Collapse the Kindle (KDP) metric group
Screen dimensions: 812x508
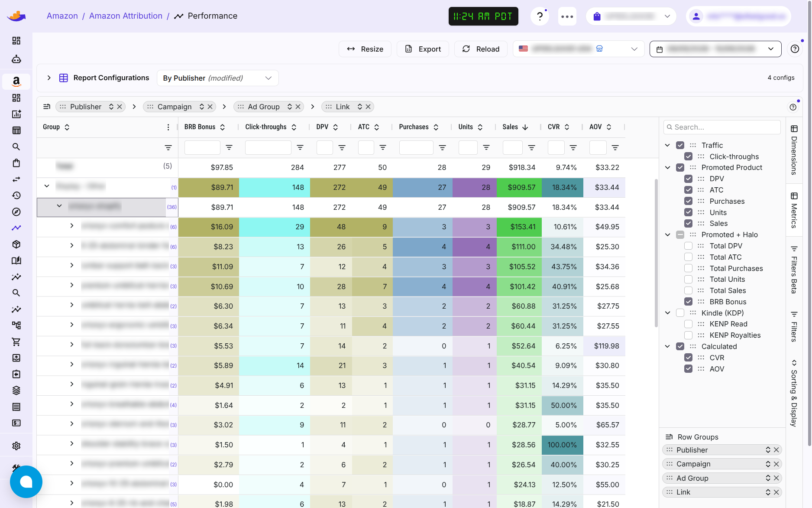[x=667, y=313]
